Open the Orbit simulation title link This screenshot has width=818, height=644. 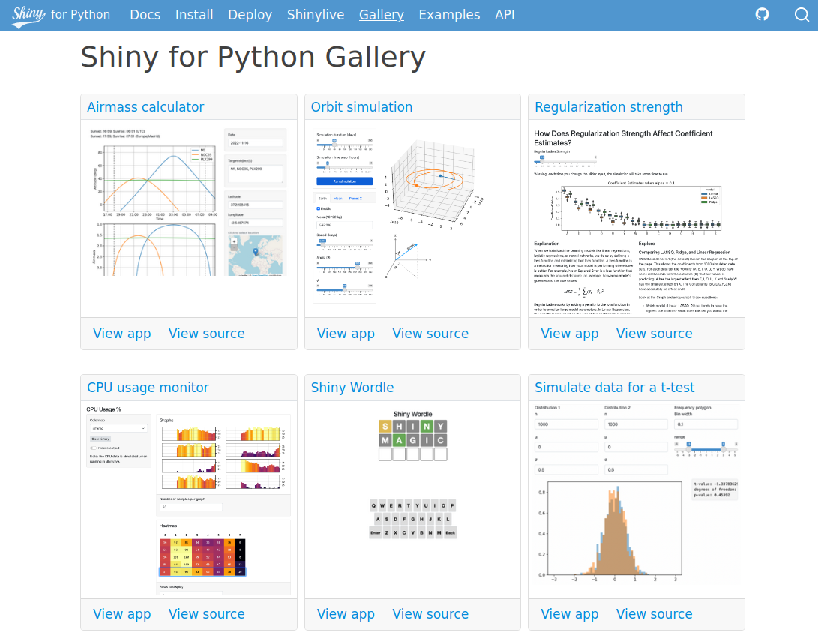(x=361, y=107)
